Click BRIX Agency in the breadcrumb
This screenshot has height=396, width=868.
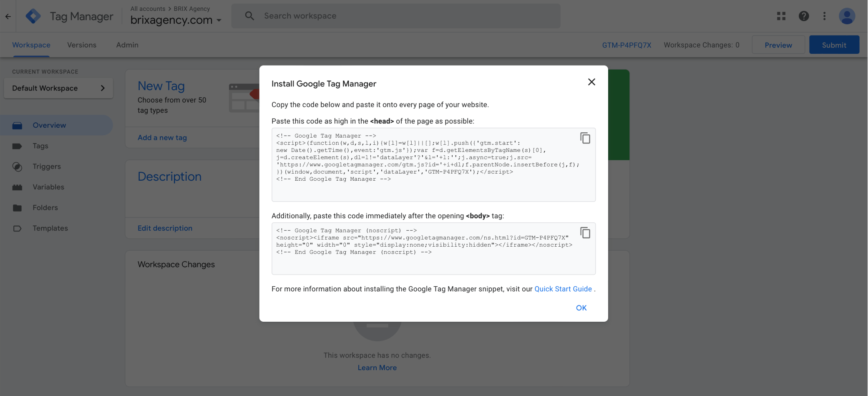pos(192,8)
